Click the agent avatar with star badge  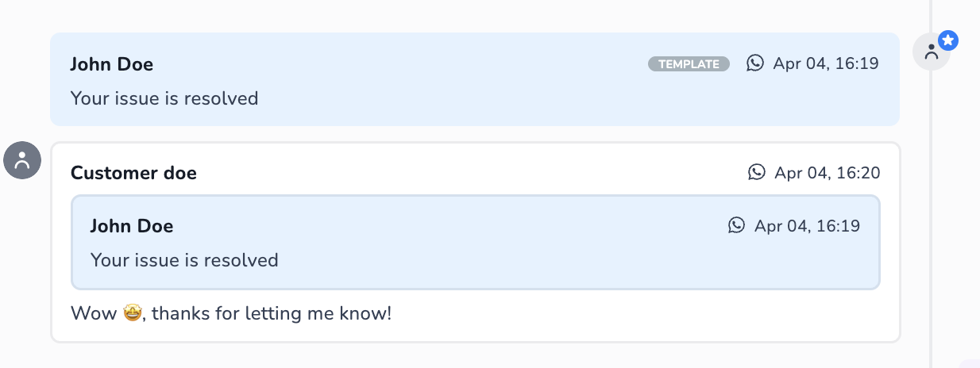[x=932, y=52]
